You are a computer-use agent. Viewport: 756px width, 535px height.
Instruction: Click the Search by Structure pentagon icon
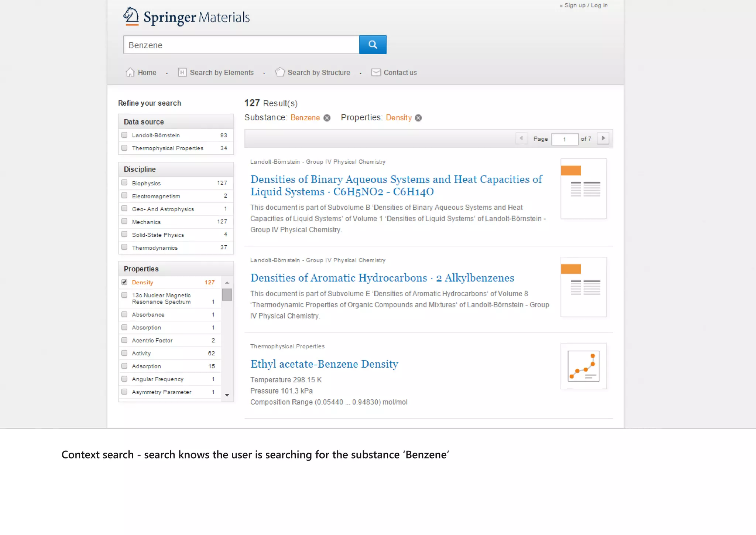click(280, 72)
